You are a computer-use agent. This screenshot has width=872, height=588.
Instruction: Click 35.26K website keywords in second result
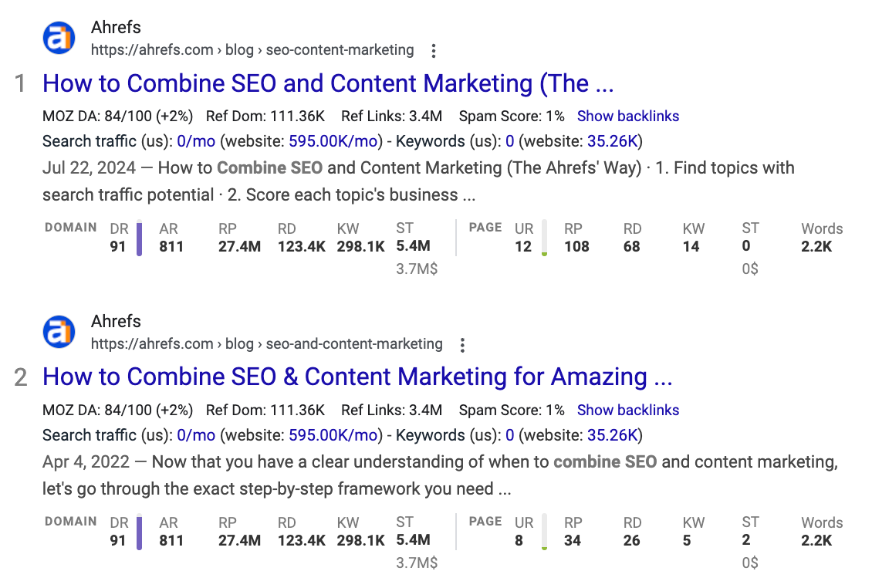[x=612, y=435]
